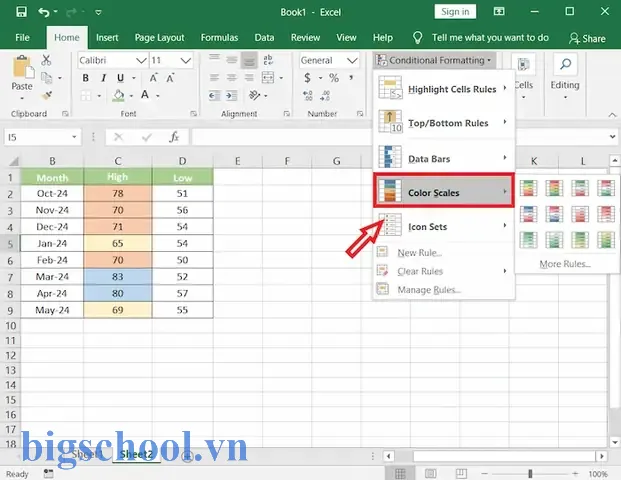621x480 pixels.
Task: Click the Save icon in title bar
Action: (21, 12)
